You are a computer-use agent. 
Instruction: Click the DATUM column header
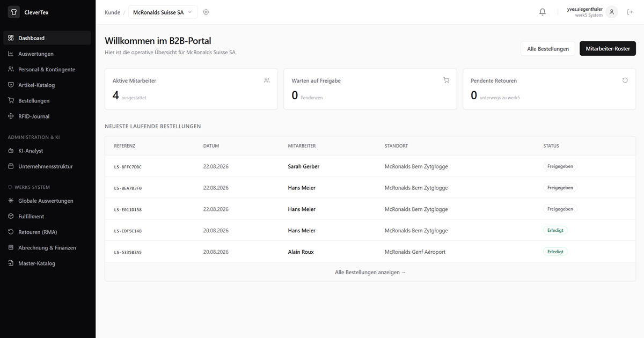(211, 146)
